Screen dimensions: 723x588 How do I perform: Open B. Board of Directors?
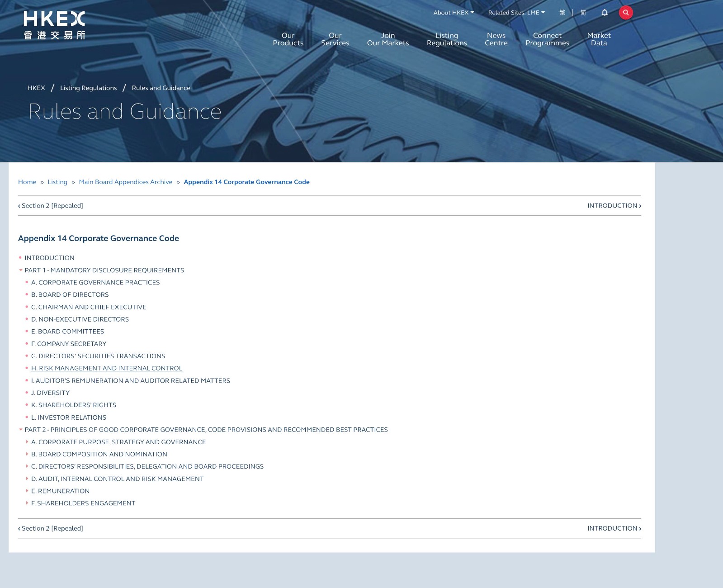(70, 294)
